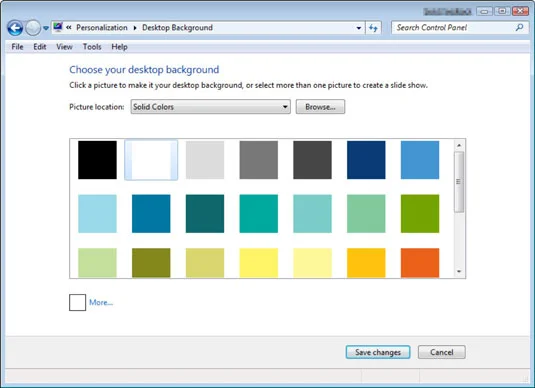Viewport: 535px width, 388px height.
Task: Pick the medium gray swatch
Action: (259, 160)
